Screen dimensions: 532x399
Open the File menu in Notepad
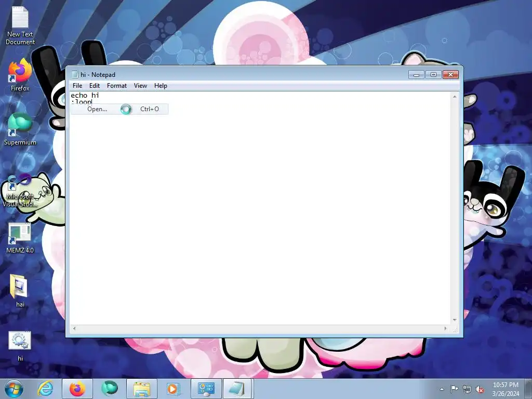pyautogui.click(x=77, y=86)
